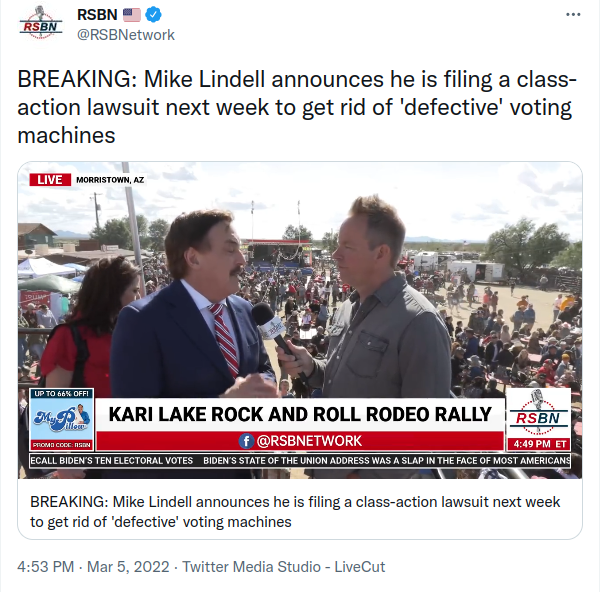Click the Kari Lake Rock and Roll Rodeo Rally banner

300,415
